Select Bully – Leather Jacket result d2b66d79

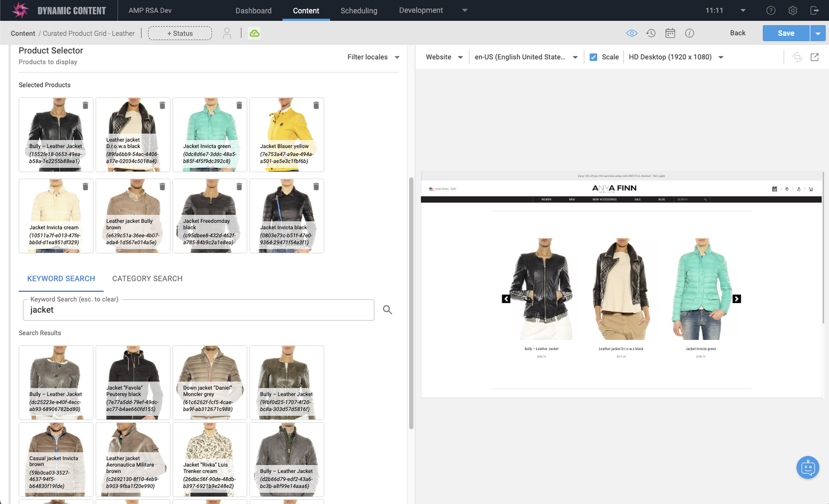pos(287,460)
